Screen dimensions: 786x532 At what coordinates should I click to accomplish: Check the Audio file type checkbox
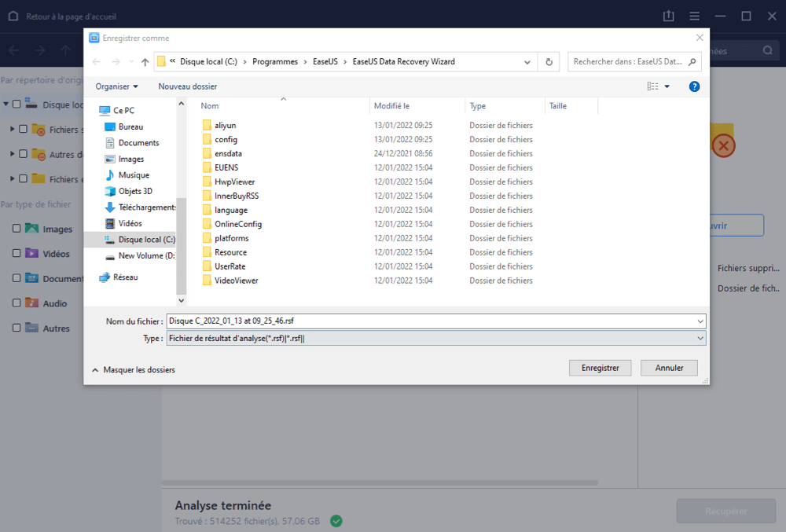(17, 303)
